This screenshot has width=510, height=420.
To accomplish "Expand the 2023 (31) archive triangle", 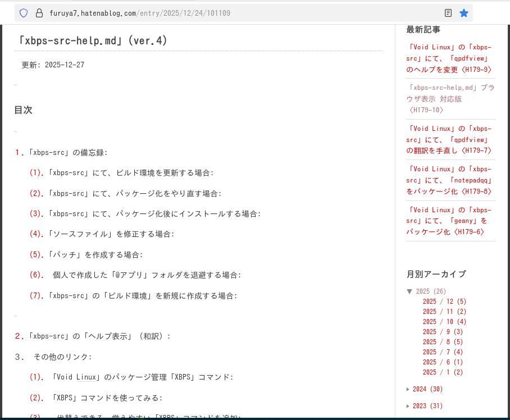I will click(408, 406).
